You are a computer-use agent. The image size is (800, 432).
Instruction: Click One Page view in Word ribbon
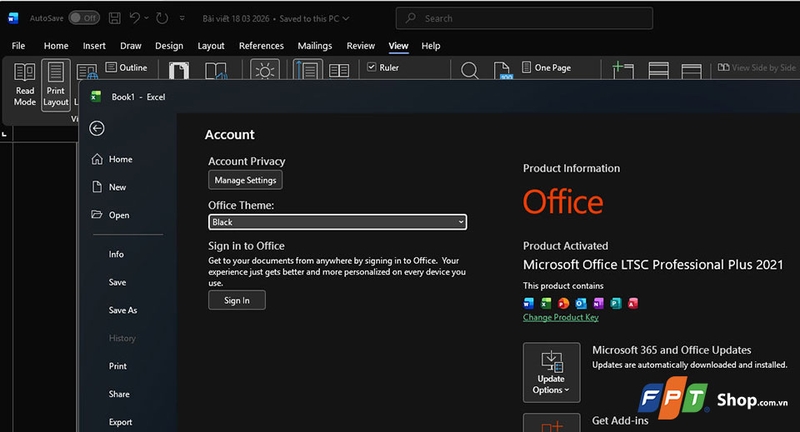(546, 67)
